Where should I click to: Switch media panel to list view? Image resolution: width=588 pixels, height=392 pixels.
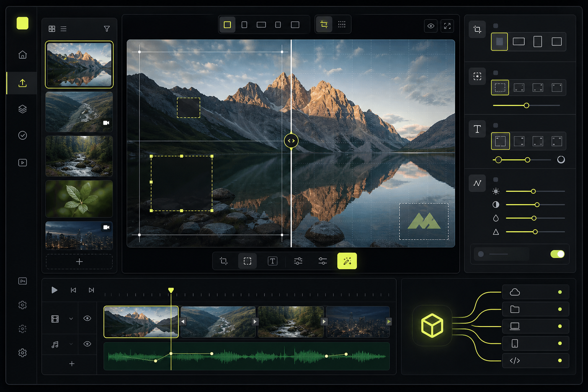pos(64,29)
